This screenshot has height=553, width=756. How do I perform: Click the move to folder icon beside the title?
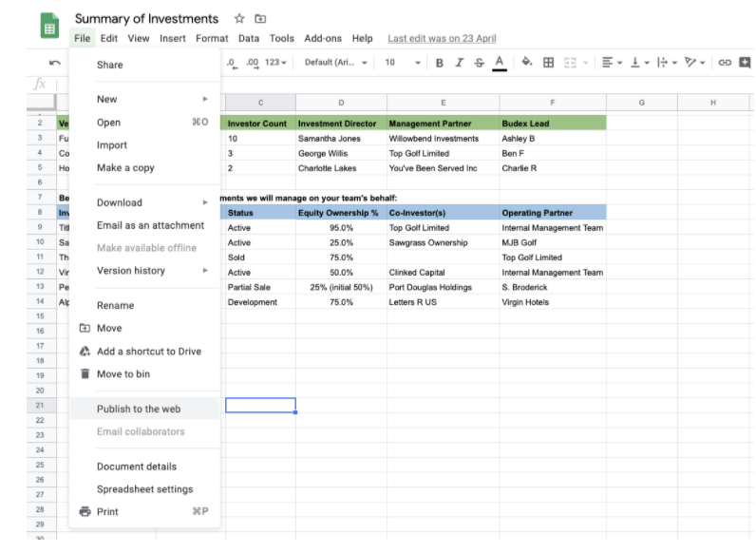[x=260, y=19]
